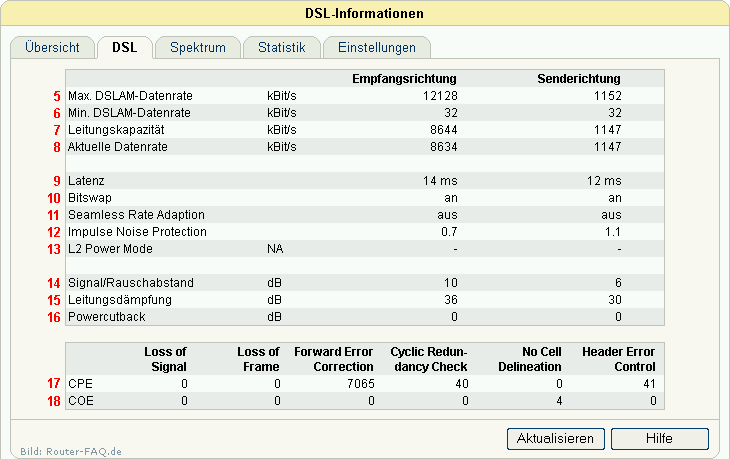
Task: Select the Latenz row label
Action: point(86,181)
